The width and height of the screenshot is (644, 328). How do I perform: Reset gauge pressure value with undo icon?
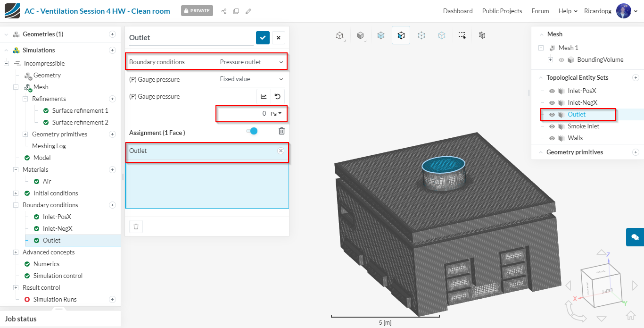278,96
